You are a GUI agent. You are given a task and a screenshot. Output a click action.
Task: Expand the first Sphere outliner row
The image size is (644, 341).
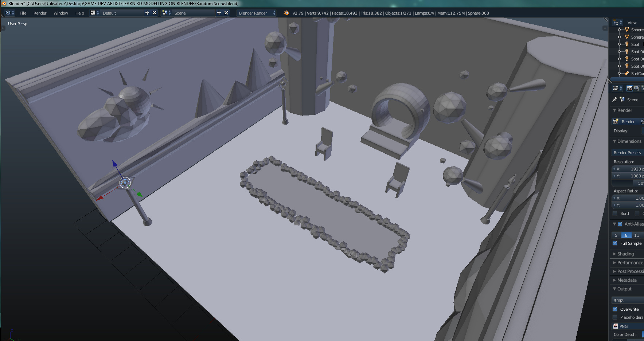tap(619, 30)
